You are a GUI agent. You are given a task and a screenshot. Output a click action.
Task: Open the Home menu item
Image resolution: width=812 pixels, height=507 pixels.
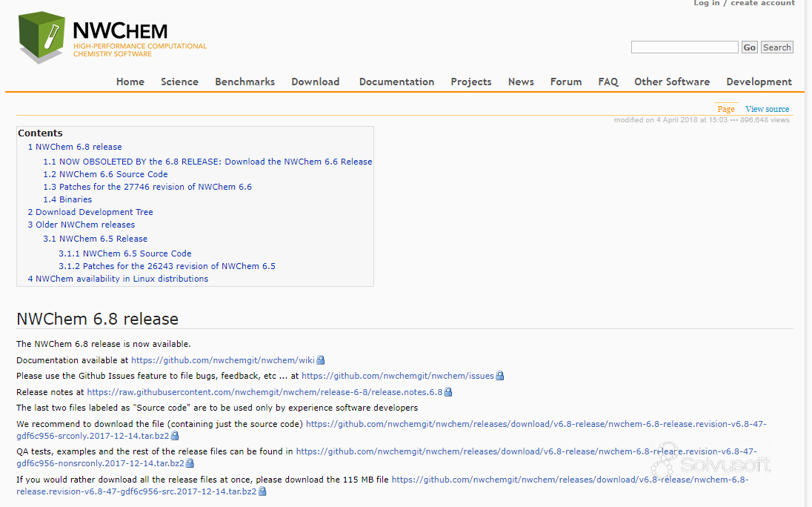pos(130,82)
